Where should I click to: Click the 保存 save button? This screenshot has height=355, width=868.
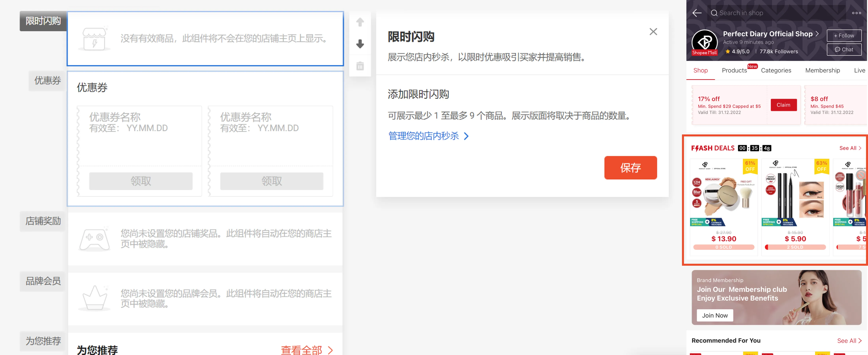point(630,168)
